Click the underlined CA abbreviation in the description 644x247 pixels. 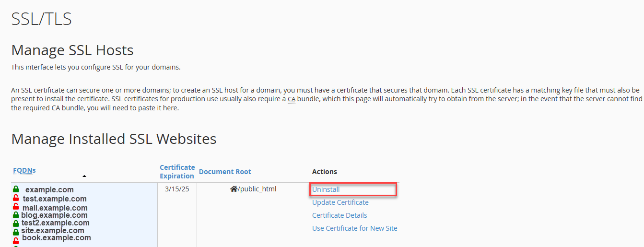(x=291, y=99)
